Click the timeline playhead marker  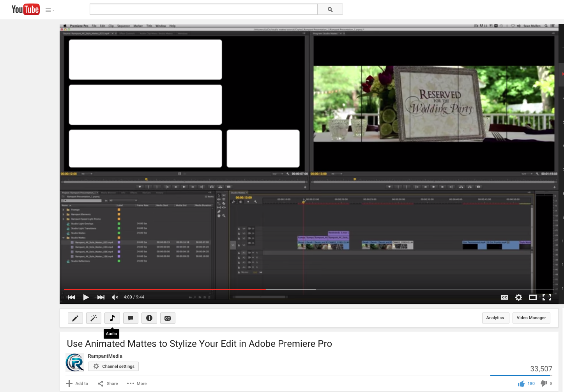coord(304,201)
